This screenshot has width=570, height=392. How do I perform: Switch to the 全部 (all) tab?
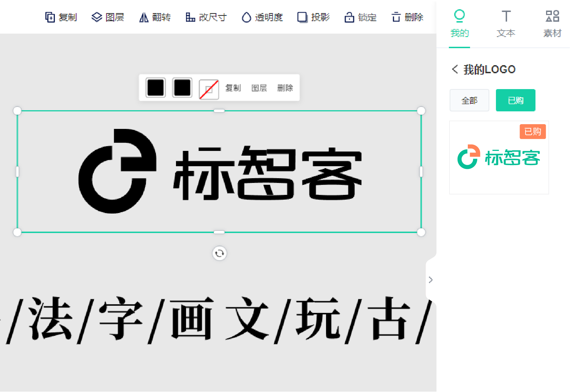tap(469, 101)
